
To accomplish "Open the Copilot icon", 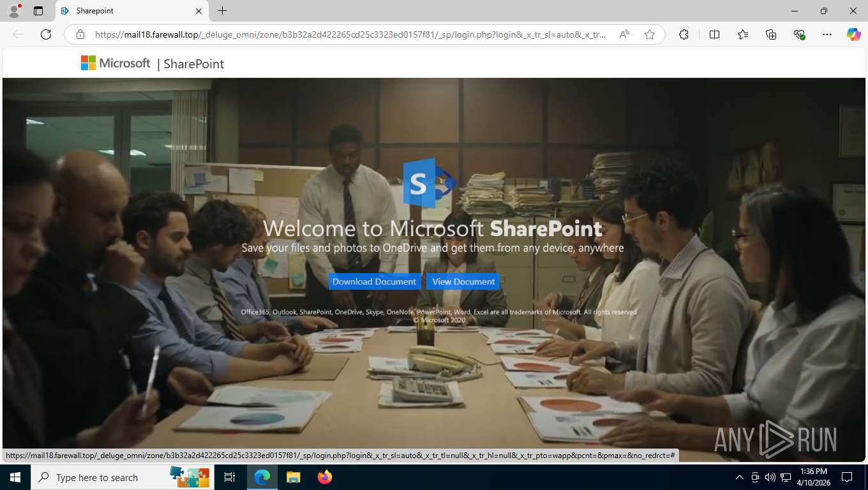I will click(854, 34).
